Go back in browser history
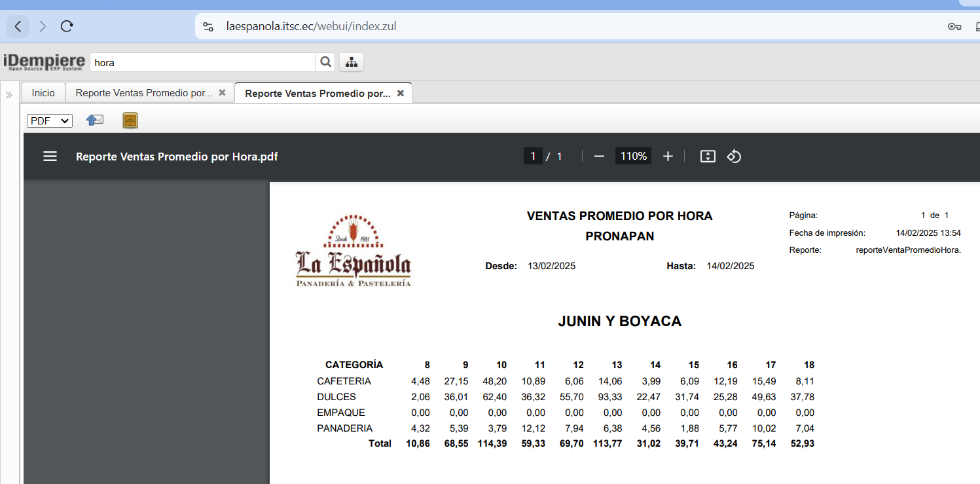Screen dimensions: 980x484 [x=18, y=26]
